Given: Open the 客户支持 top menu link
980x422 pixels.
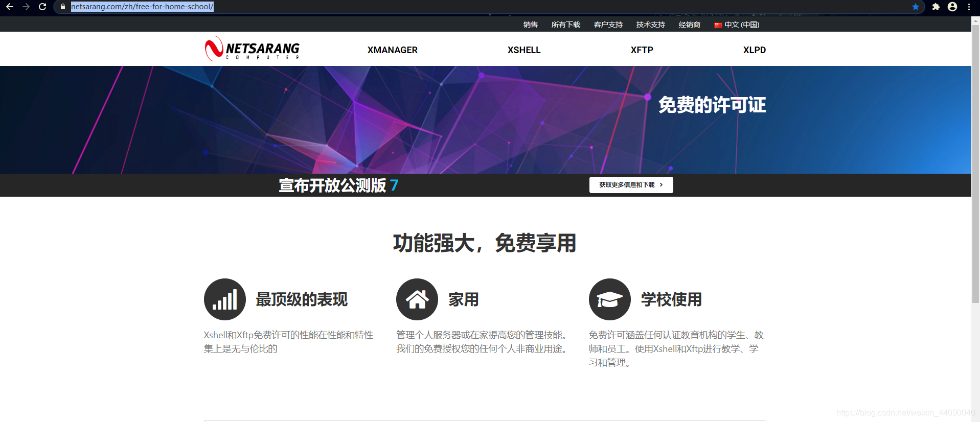Looking at the screenshot, I should tap(608, 25).
